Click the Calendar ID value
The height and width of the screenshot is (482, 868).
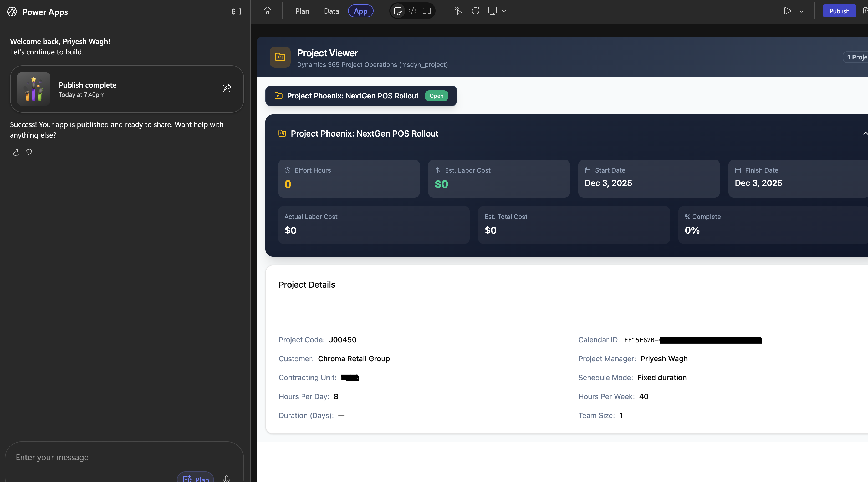[x=693, y=340]
